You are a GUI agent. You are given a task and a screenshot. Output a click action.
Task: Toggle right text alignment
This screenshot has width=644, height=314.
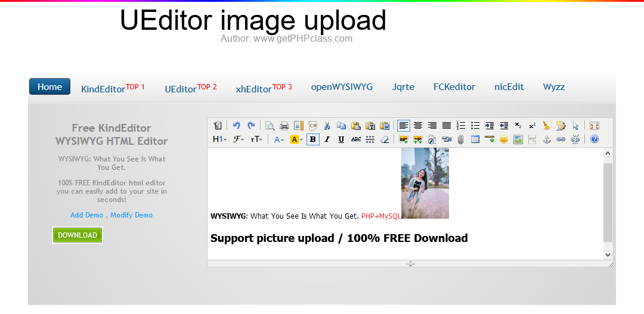click(432, 126)
